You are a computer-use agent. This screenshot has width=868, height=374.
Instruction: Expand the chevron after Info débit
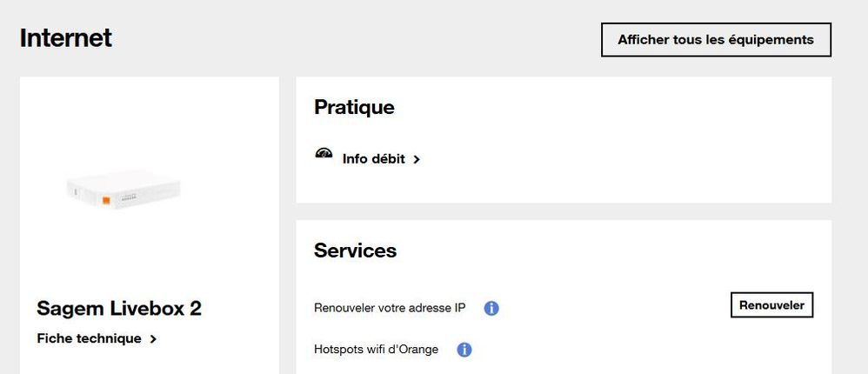click(x=417, y=160)
